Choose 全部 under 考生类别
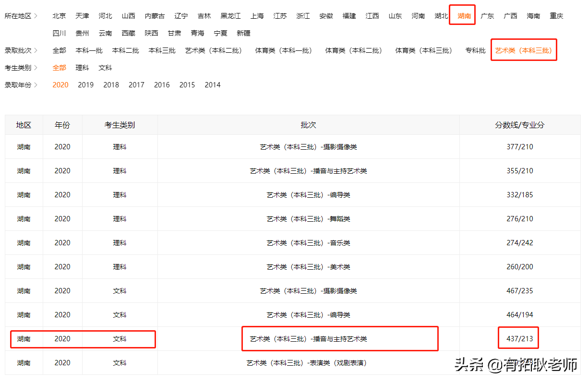This screenshot has height=383, width=588. (x=59, y=67)
